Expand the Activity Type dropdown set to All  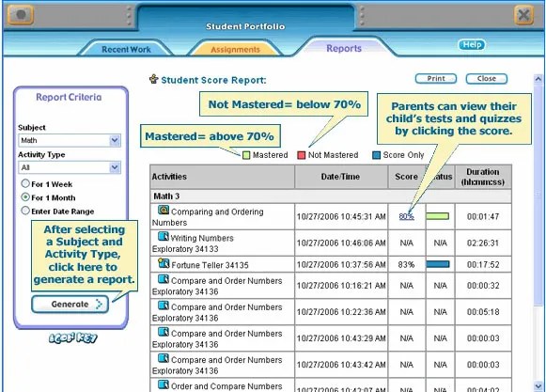click(x=70, y=167)
